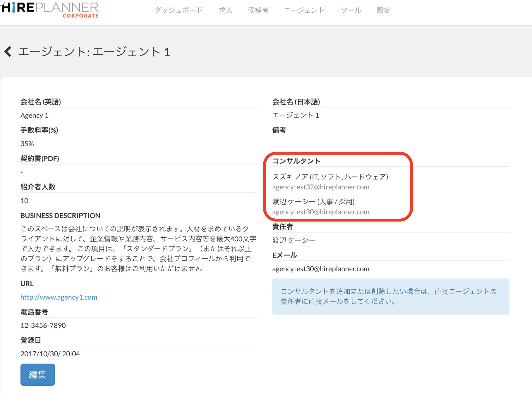Select consultant 渡辺 ケーシー (人事 / 採用) entry
Screen dimensions: 532x394
tap(313, 202)
